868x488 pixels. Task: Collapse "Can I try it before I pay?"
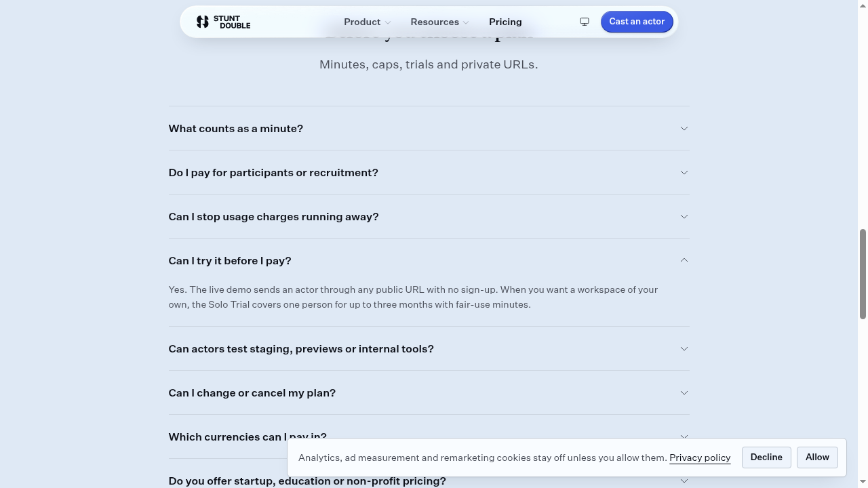point(429,261)
